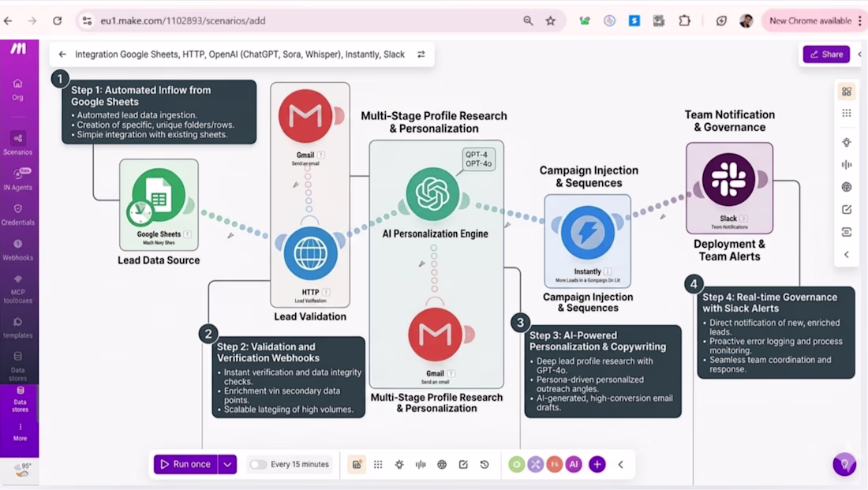Select the Instantly module
Image resolution: width=868 pixels, height=490 pixels.
[x=587, y=233]
